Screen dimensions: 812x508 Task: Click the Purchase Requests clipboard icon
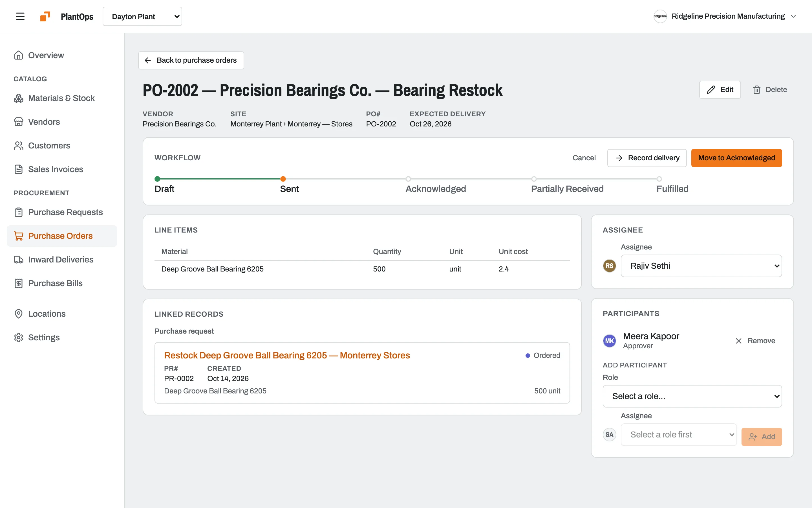point(18,212)
